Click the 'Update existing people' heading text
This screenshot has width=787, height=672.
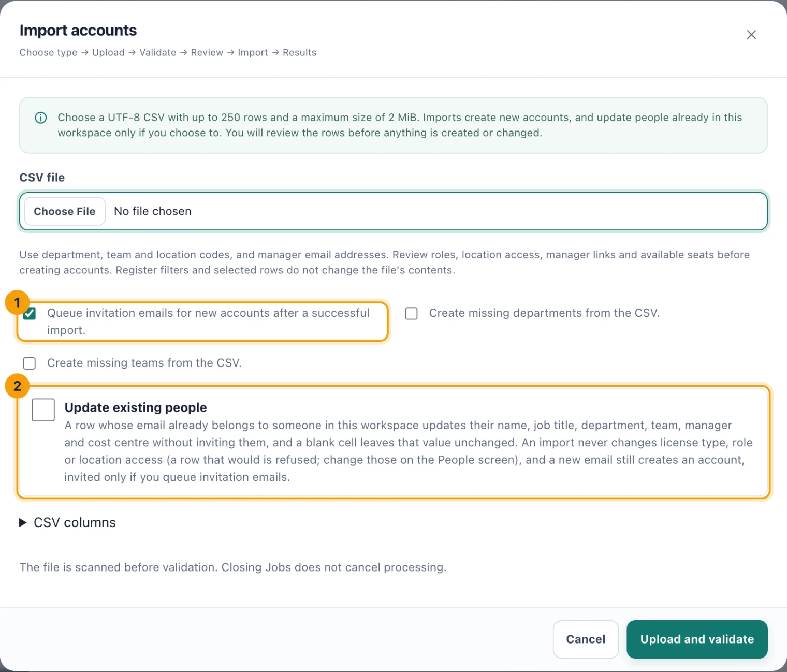point(136,407)
